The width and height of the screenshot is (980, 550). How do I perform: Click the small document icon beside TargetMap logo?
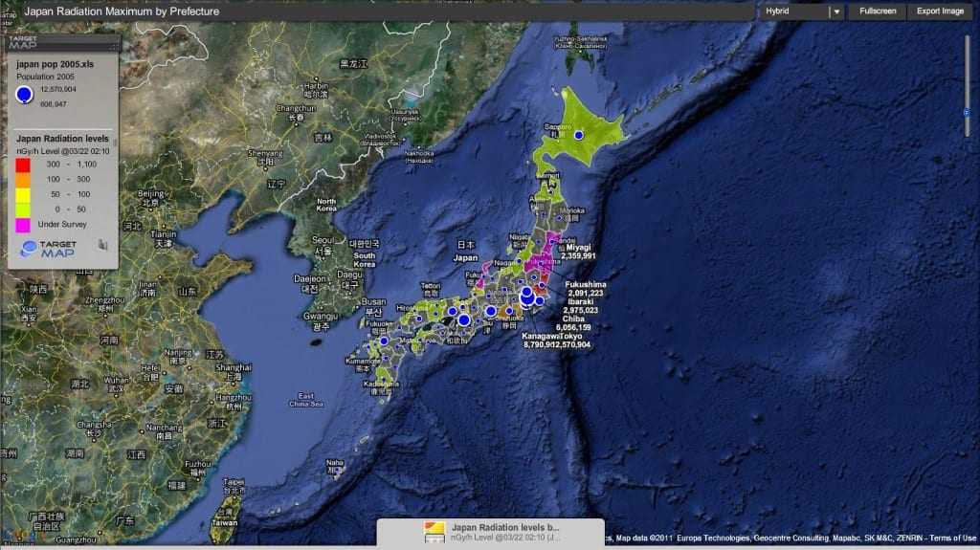point(102,245)
